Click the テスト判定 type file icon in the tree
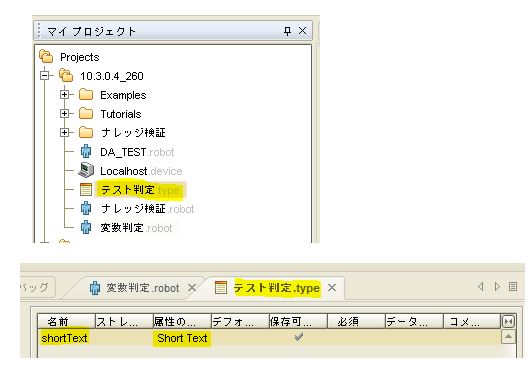The width and height of the screenshot is (531, 367). (86, 189)
